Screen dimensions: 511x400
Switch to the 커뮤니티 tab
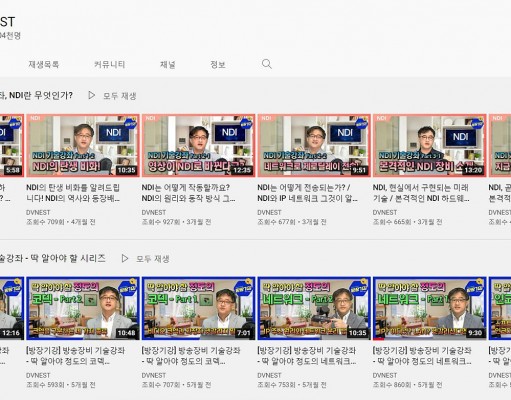coord(109,64)
